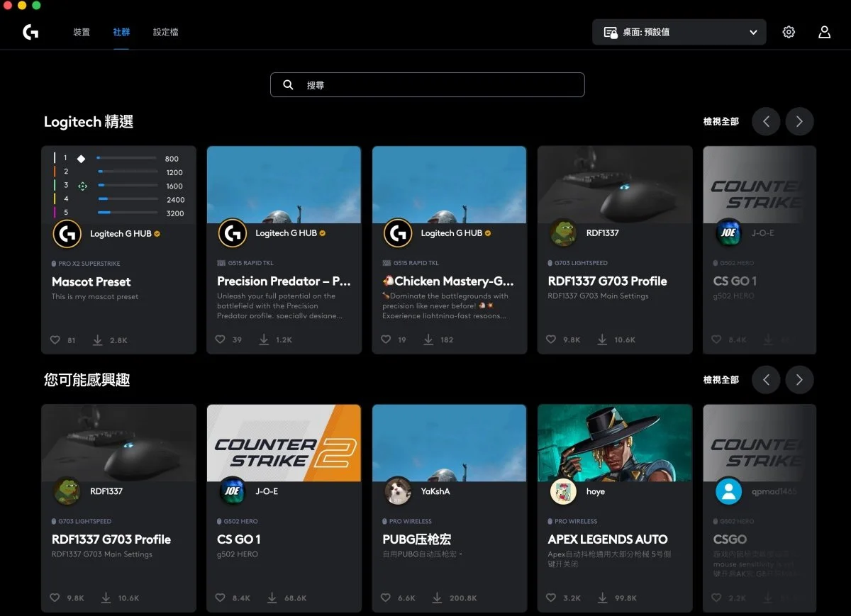Click next arrow for 您可能感興趣 carousel
Image resolution: width=851 pixels, height=616 pixels.
pyautogui.click(x=799, y=379)
